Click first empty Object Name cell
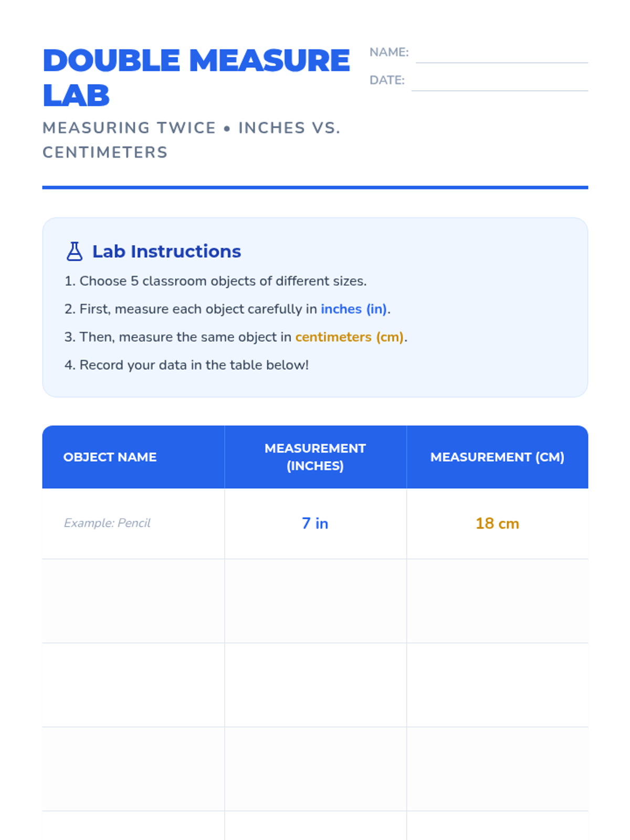 point(133,601)
